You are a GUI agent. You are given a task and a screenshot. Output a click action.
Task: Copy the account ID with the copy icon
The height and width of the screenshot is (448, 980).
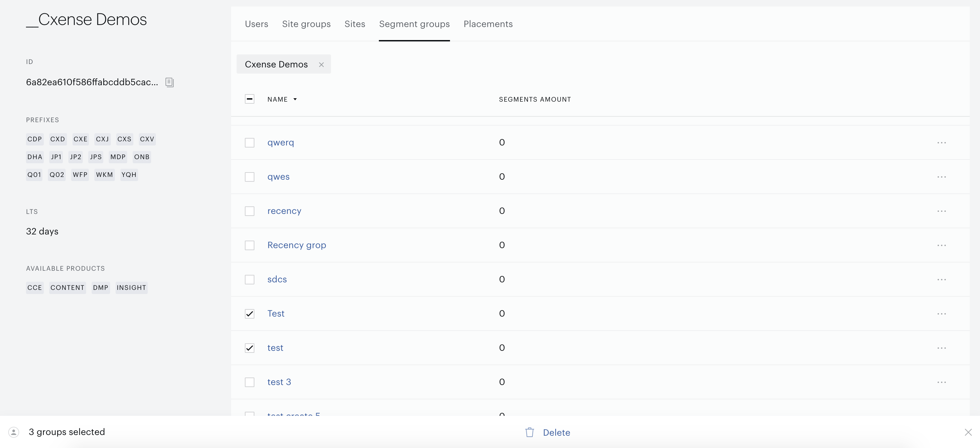[x=169, y=82]
